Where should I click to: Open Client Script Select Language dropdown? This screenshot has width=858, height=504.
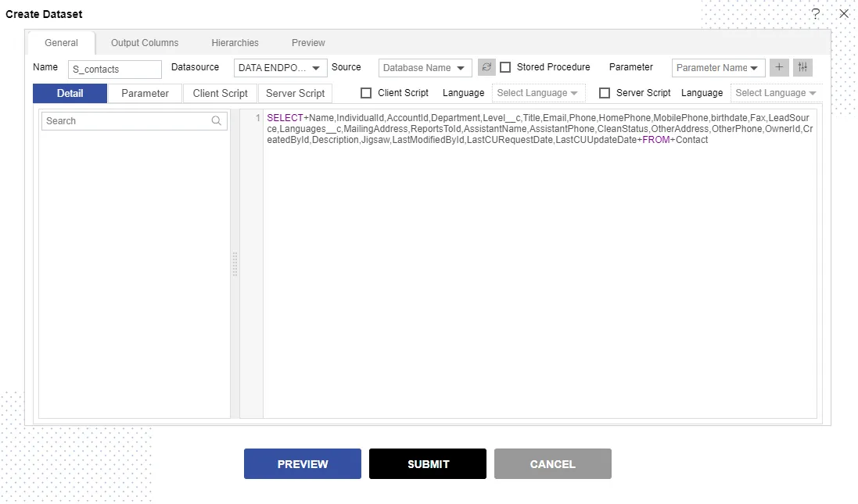tap(538, 93)
